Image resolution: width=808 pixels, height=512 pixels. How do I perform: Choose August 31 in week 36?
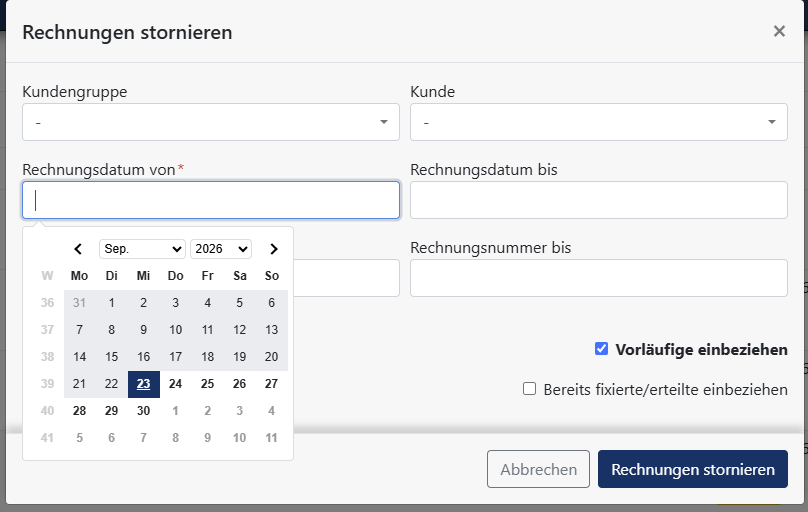pyautogui.click(x=79, y=303)
